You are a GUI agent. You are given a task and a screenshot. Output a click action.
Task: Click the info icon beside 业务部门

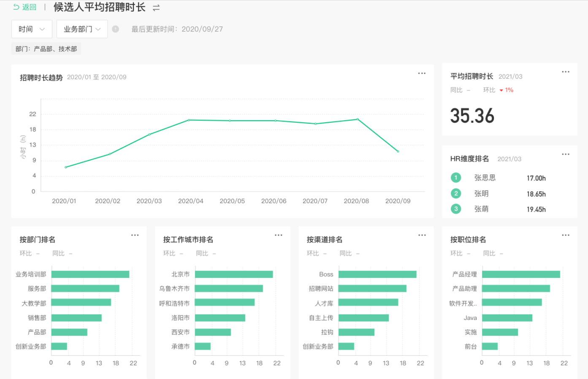115,29
